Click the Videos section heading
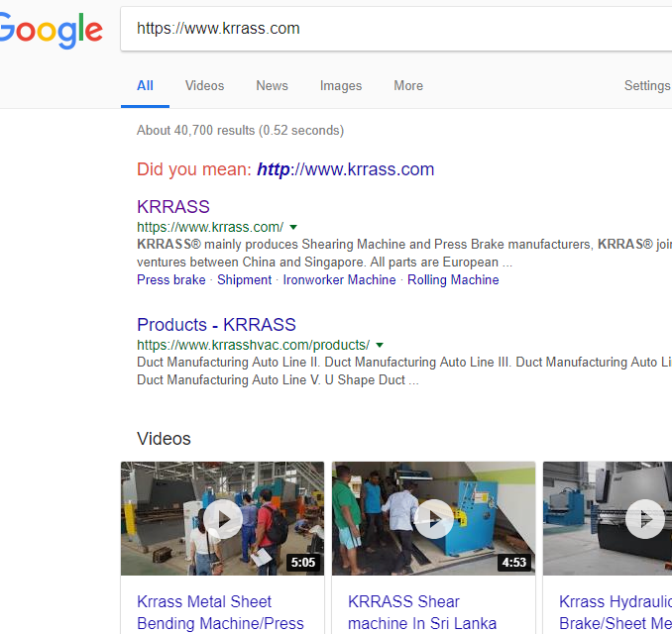The image size is (672, 634). pyautogui.click(x=164, y=439)
